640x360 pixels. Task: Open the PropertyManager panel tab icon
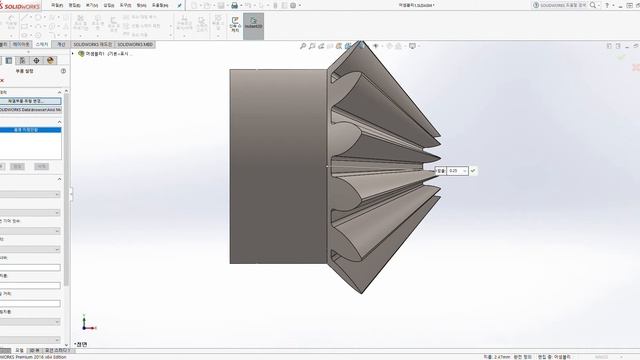[x=9, y=60]
